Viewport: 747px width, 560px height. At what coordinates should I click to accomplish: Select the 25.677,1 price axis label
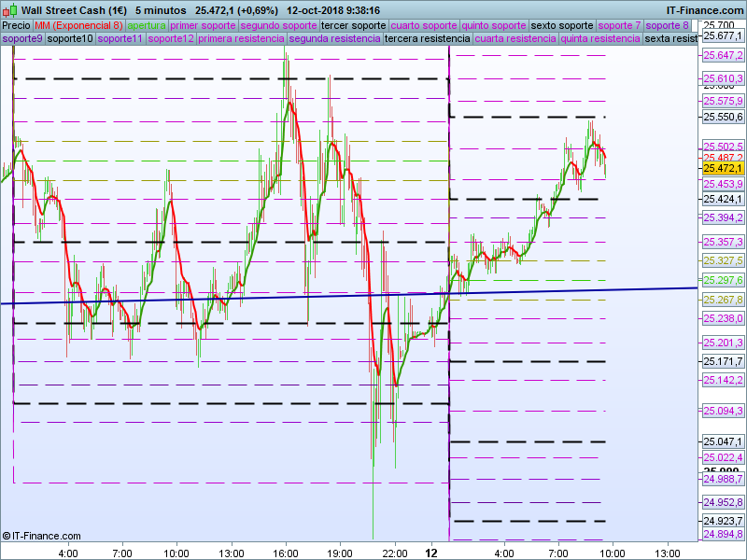pos(723,35)
